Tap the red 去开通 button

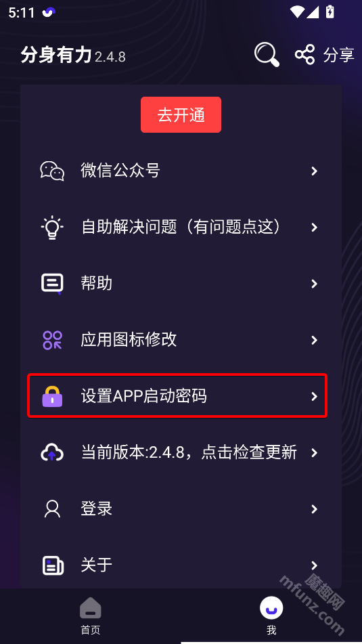[x=181, y=115]
